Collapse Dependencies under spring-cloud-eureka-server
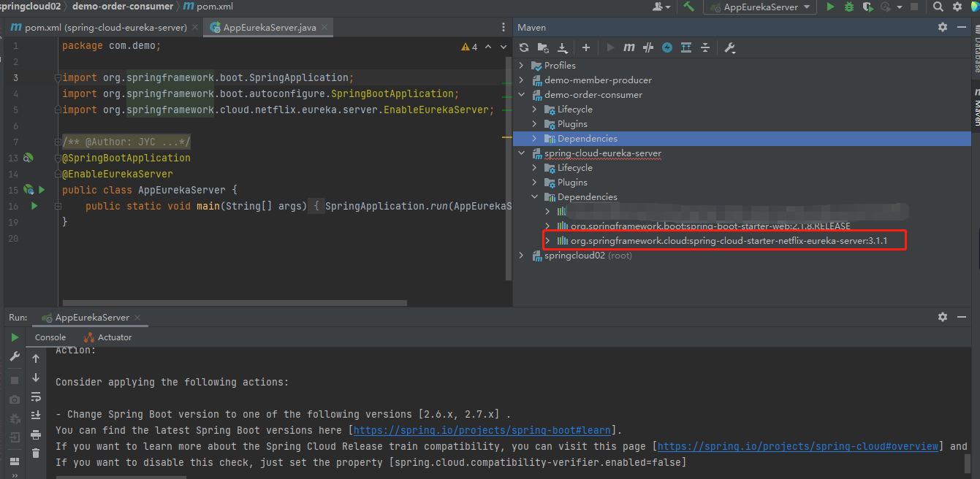This screenshot has height=479, width=980. (535, 197)
